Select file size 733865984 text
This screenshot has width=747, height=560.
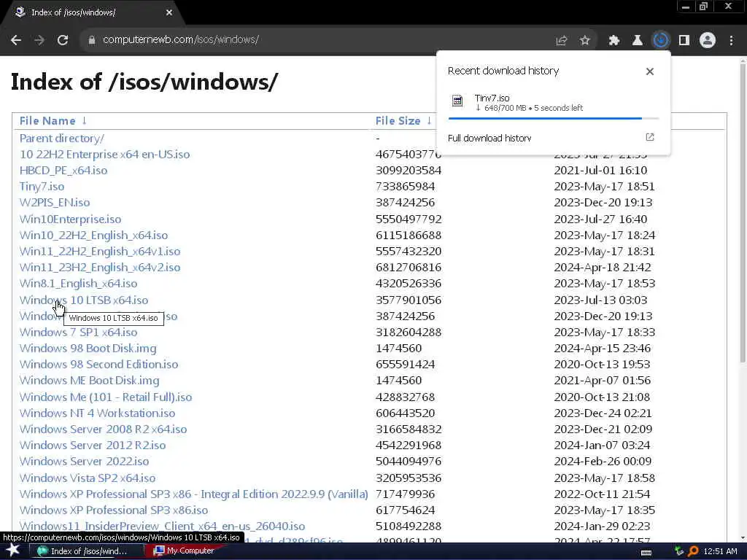pos(405,187)
